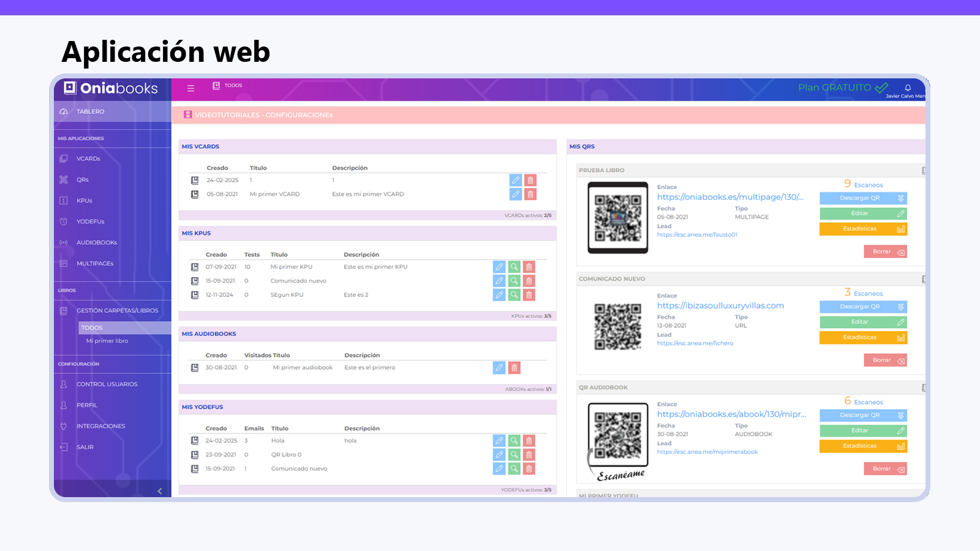Delete 'Mi primer audiobook' using the trash icon
Screen dimensions: 980x551
pyautogui.click(x=513, y=367)
